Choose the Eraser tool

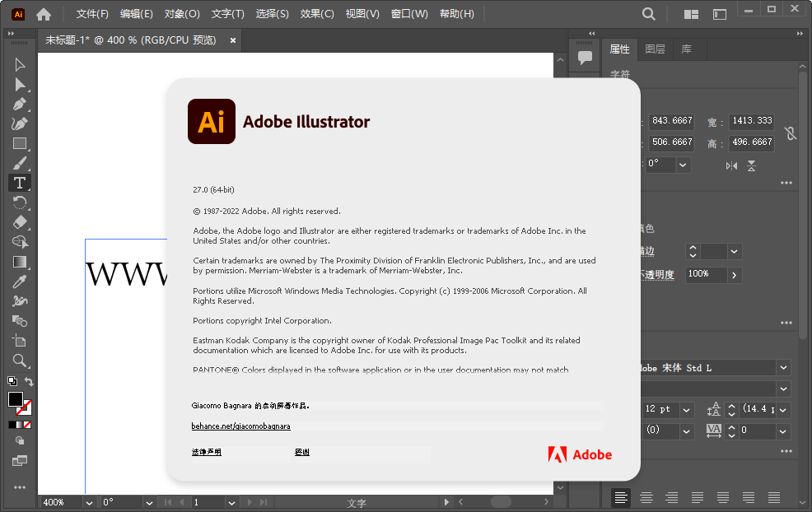pyautogui.click(x=19, y=222)
